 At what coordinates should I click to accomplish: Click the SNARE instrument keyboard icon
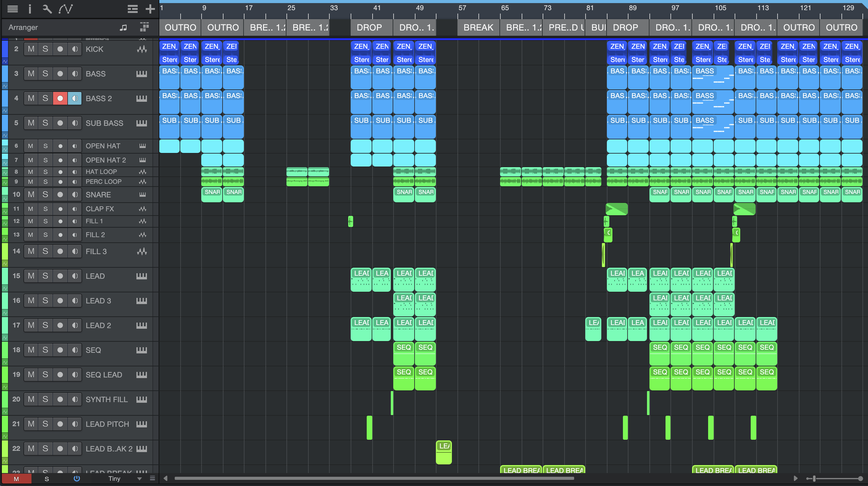pos(143,195)
